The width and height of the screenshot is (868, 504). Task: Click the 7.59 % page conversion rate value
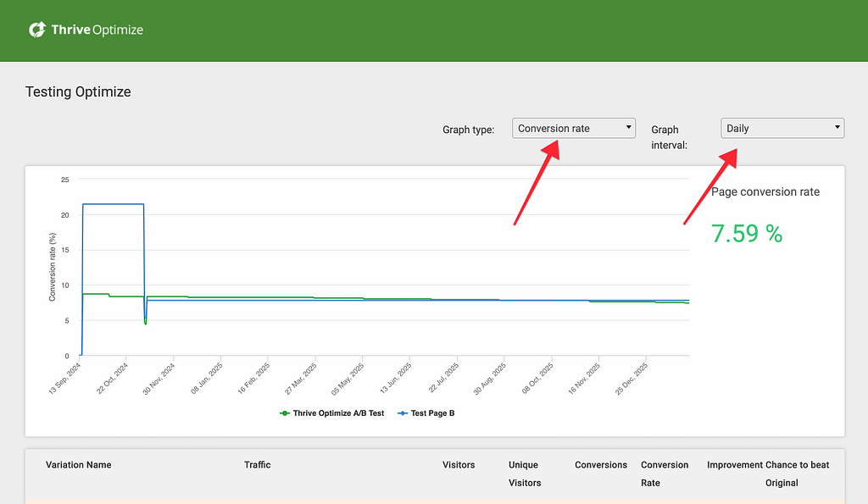pos(746,234)
